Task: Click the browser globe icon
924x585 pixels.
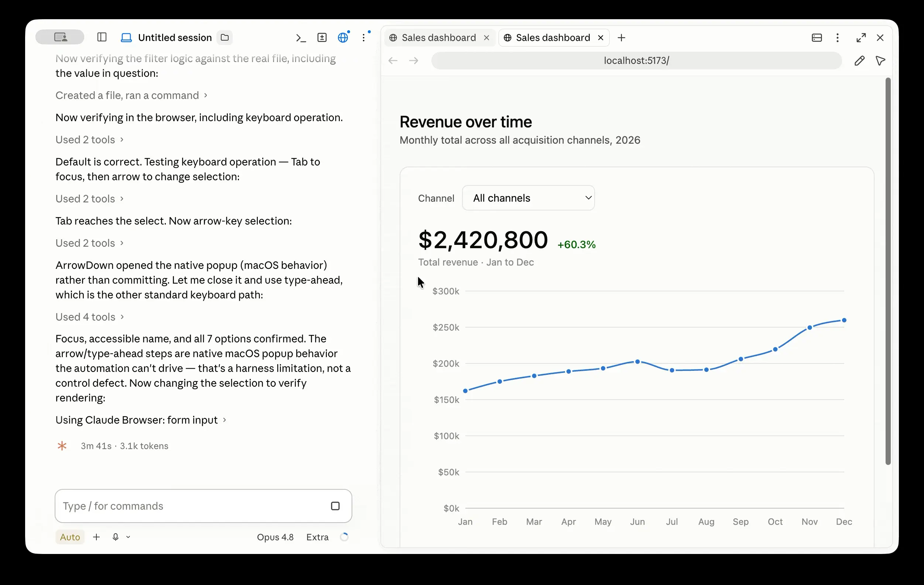Action: click(x=343, y=38)
